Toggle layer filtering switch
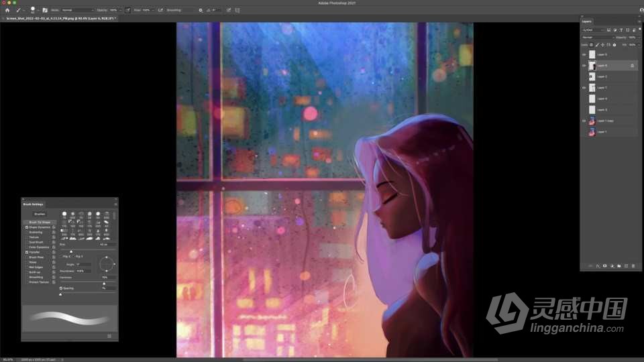The width and height of the screenshot is (644, 362). pyautogui.click(x=640, y=29)
